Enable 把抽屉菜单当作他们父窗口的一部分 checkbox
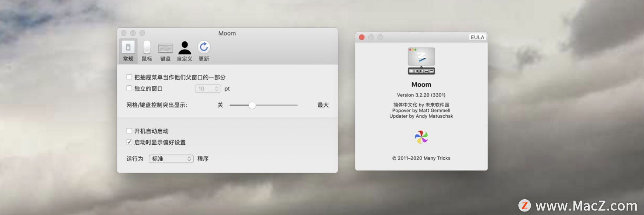 pyautogui.click(x=129, y=77)
